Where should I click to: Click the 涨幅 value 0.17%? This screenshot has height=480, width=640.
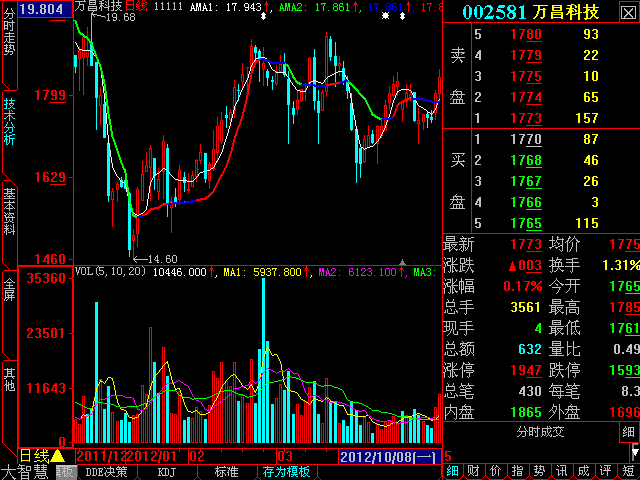[x=523, y=287]
